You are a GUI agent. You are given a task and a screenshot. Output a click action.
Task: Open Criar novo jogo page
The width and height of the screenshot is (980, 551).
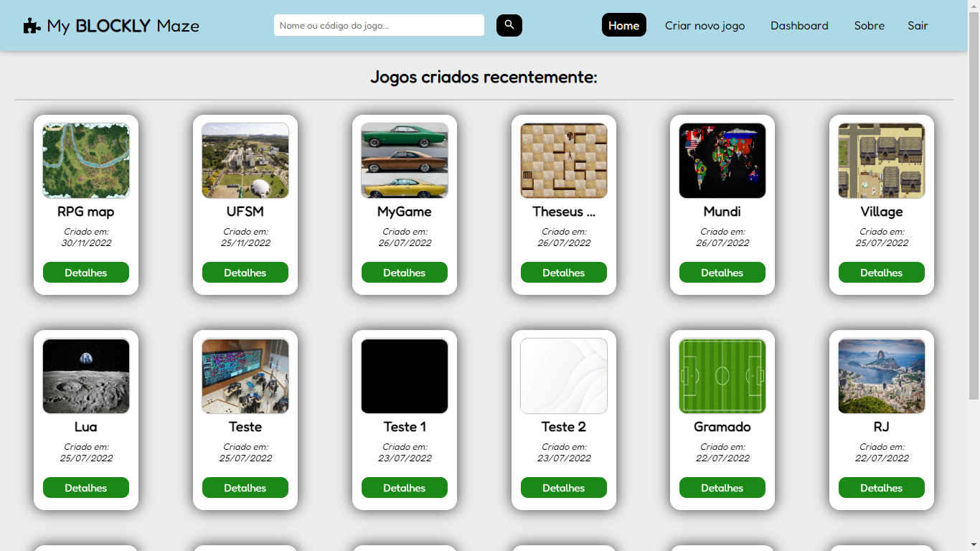(705, 25)
